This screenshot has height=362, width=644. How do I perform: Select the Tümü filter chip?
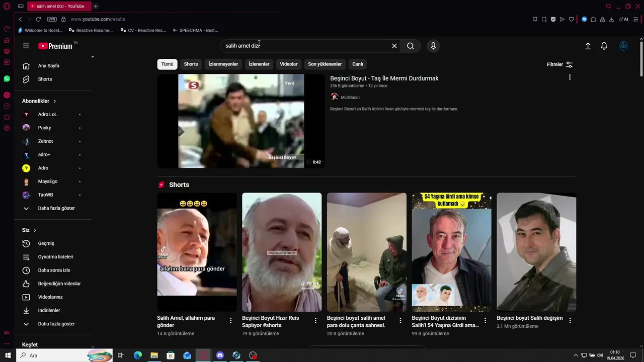coord(167,64)
